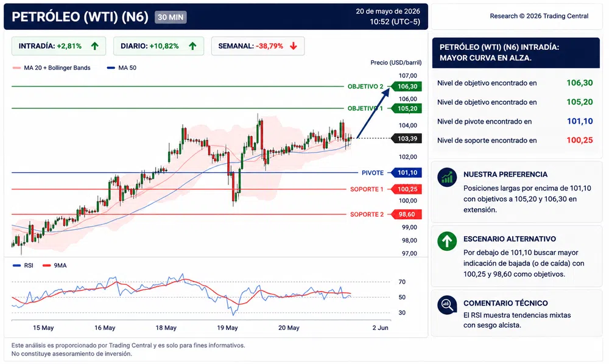Click the SOPORTE 1 line label

[367, 189]
